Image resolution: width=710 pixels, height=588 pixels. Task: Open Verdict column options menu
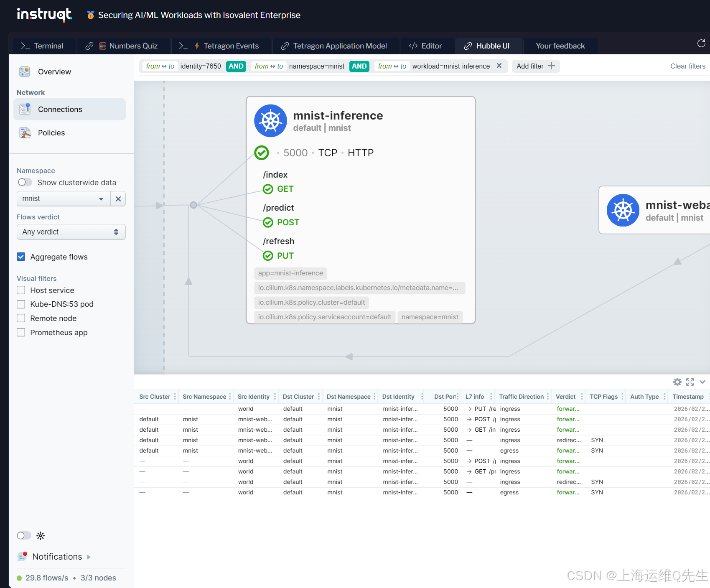(582, 397)
